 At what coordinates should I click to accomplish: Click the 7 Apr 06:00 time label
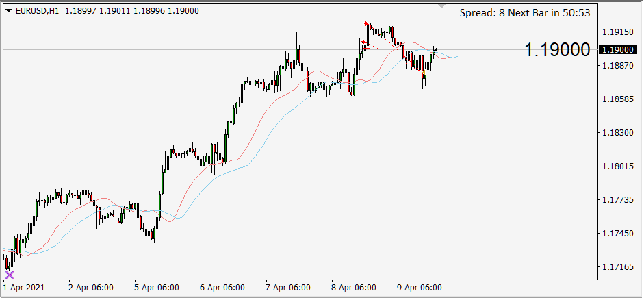(x=288, y=287)
